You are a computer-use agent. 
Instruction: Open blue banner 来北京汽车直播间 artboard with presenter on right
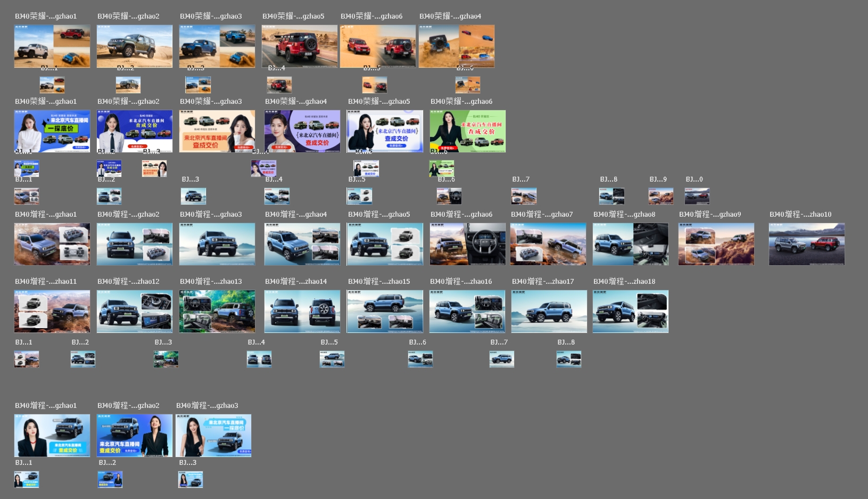(x=135, y=436)
